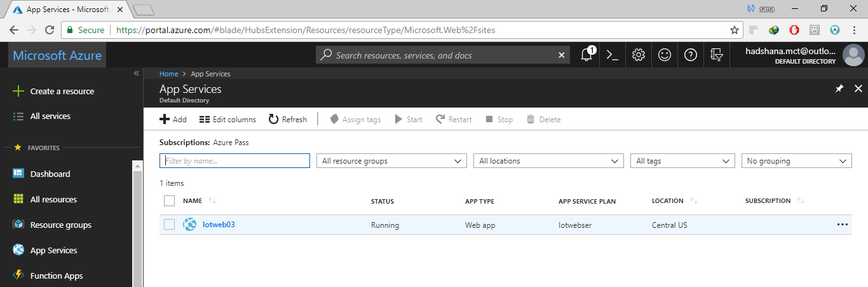Click the APP SERVICE PLAN column header
Viewport: 868px width, 287px height.
pyautogui.click(x=587, y=201)
